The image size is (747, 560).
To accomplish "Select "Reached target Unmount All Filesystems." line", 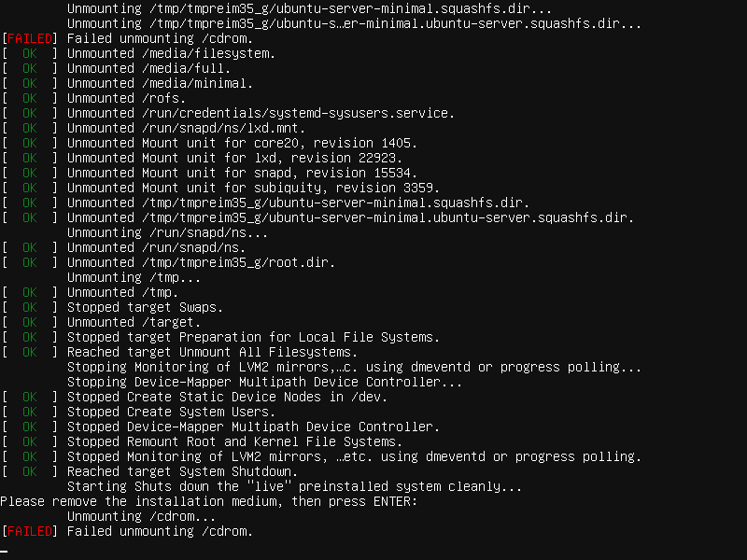I will [x=212, y=352].
